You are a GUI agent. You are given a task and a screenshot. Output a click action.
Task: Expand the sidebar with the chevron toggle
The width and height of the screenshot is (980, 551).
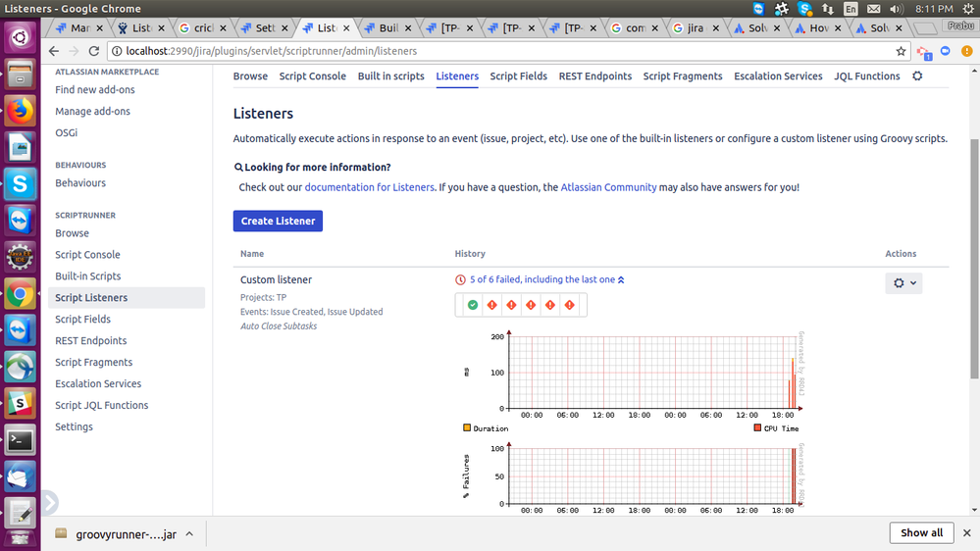pyautogui.click(x=49, y=502)
